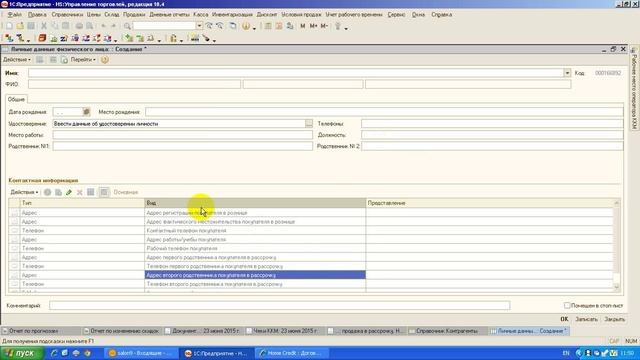Click the Комментарий input field
The height and width of the screenshot is (360, 640).
click(x=280, y=305)
